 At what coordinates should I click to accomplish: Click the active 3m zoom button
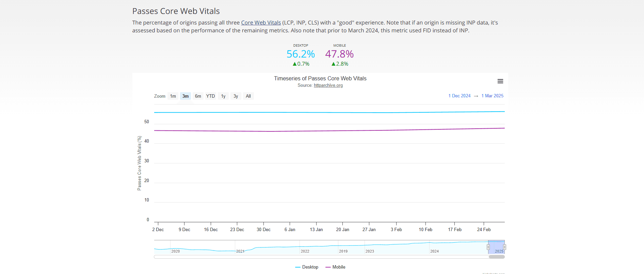pos(185,96)
